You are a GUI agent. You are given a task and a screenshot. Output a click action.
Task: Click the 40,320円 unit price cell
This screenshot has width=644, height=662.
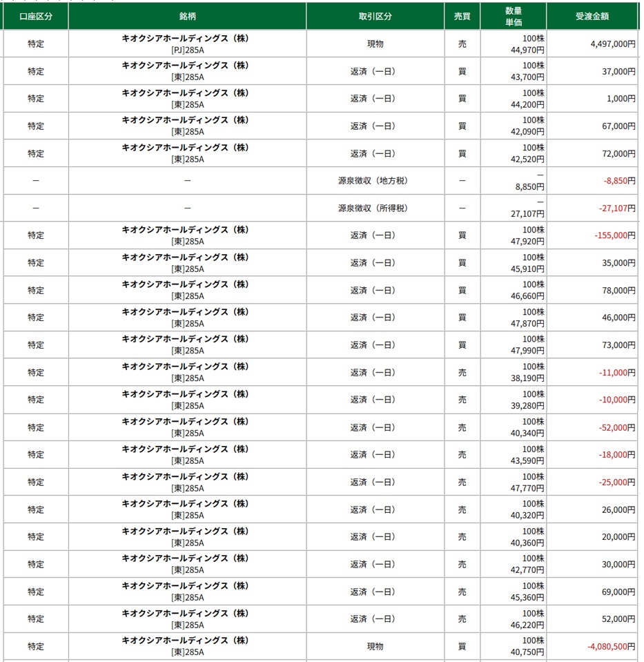pos(527,516)
